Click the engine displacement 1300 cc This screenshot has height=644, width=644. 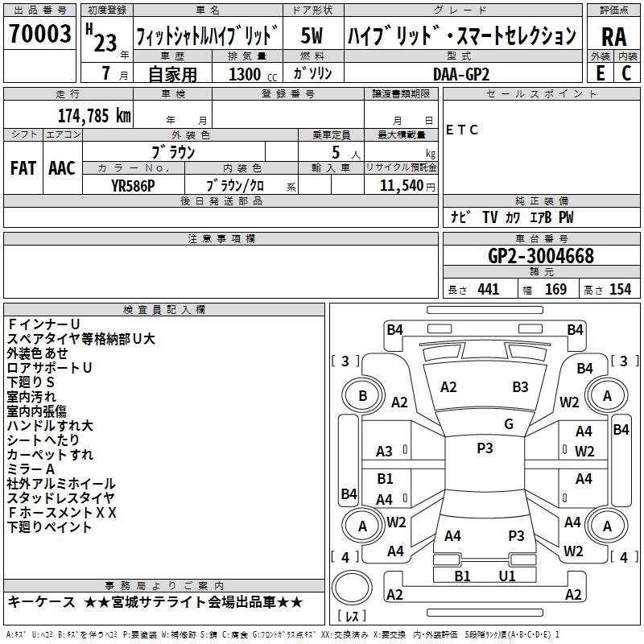(x=244, y=74)
